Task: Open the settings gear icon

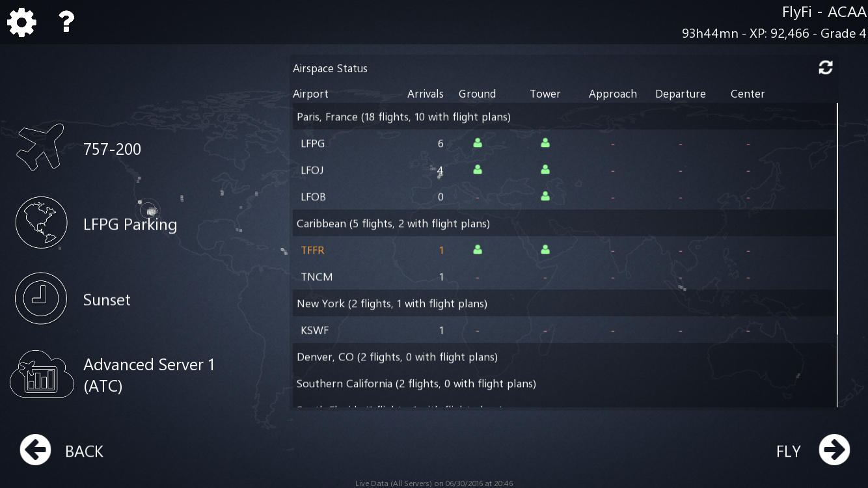Action: pos(21,23)
